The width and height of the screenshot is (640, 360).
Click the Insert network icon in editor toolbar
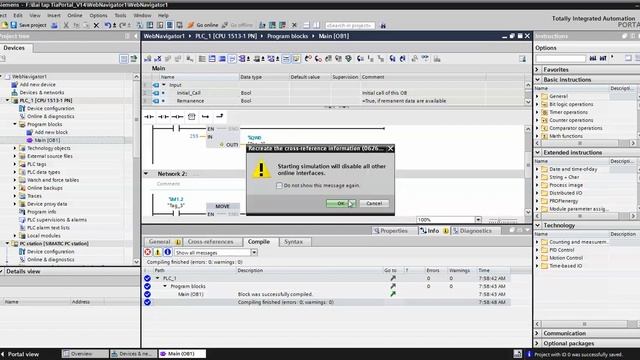click(148, 59)
